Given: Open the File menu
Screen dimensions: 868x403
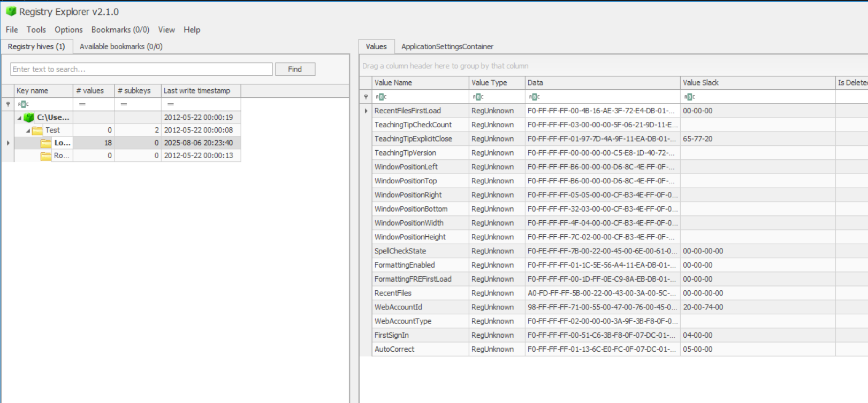Looking at the screenshot, I should (12, 30).
